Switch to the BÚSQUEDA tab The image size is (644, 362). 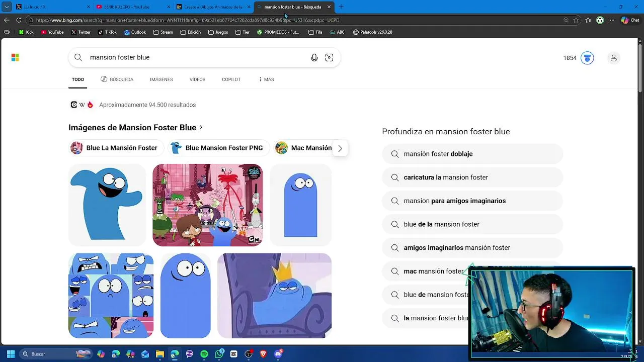[117, 79]
